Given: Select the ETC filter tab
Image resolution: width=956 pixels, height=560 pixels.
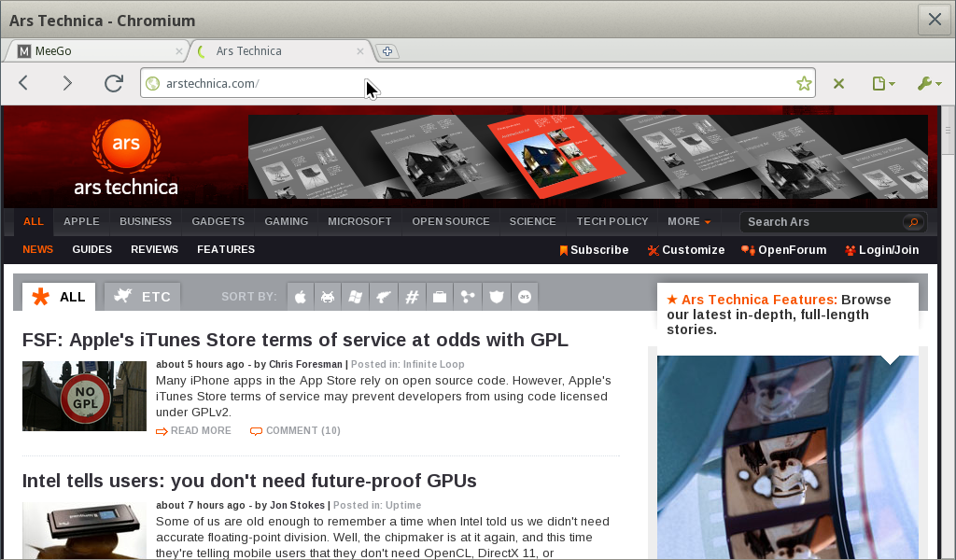Looking at the screenshot, I should pos(142,297).
